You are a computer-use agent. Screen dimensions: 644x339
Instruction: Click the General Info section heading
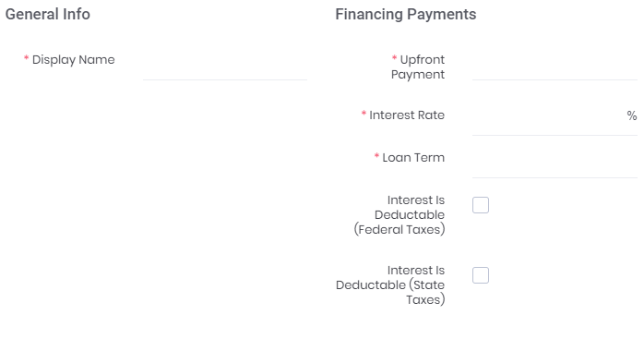[48, 15]
